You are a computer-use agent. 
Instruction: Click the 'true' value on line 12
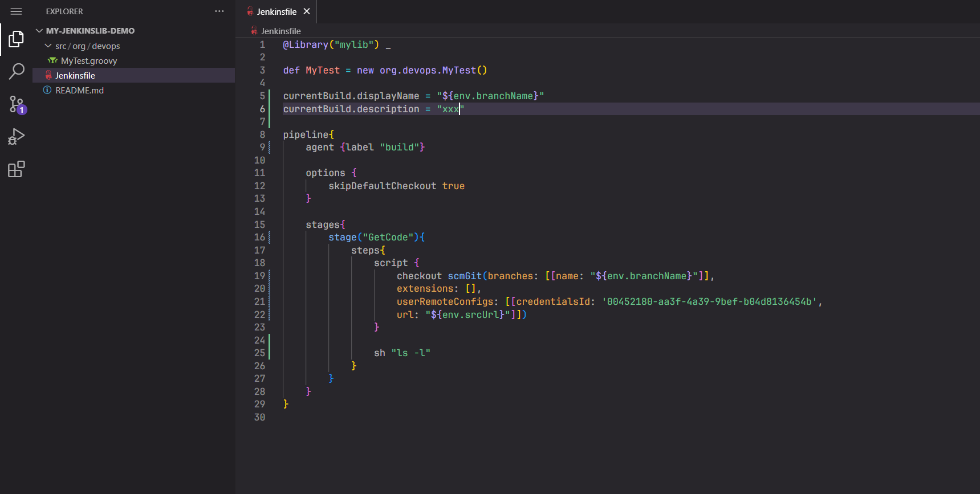[453, 186]
